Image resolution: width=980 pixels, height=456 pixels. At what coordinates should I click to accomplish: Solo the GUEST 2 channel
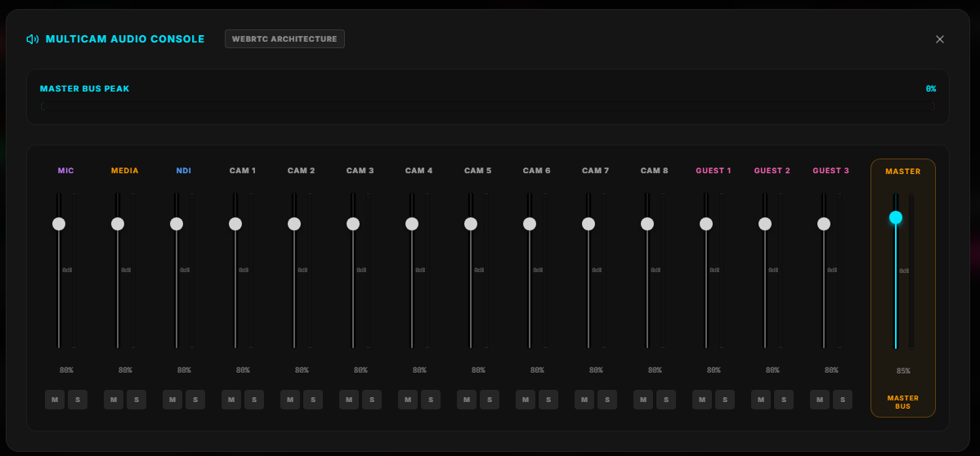[784, 400]
